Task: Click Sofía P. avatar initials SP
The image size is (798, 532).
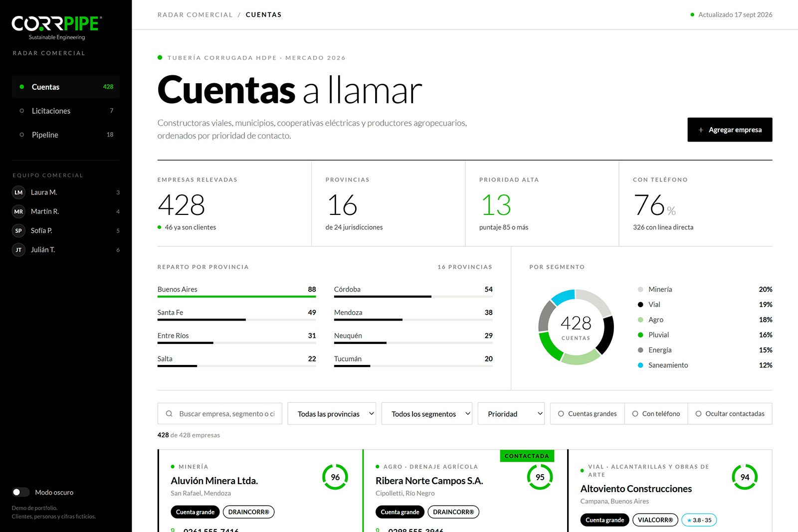Action: tap(18, 231)
